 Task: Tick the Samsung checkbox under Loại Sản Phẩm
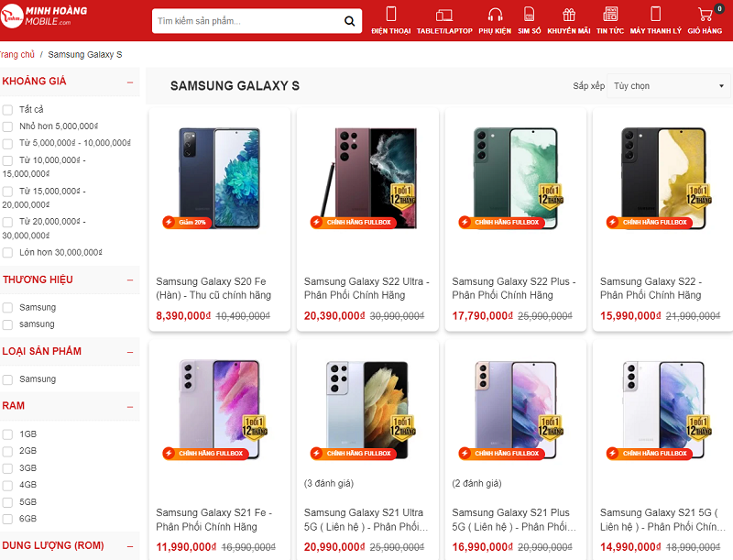point(7,379)
